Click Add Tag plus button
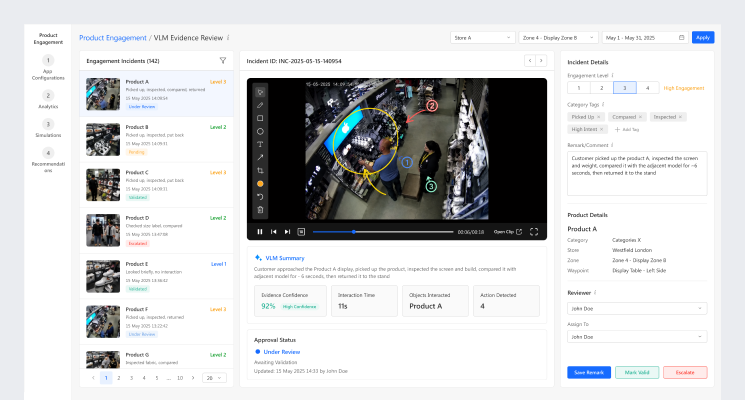 point(627,129)
